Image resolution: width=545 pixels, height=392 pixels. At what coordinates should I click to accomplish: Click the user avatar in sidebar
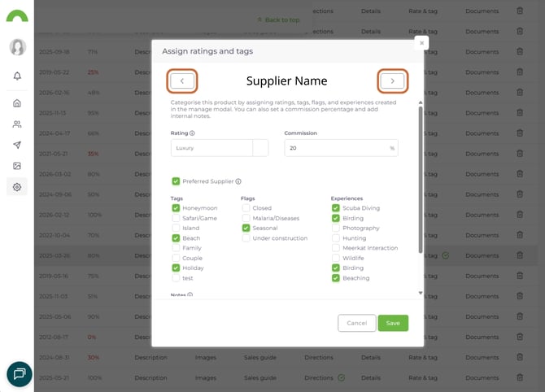tap(17, 47)
